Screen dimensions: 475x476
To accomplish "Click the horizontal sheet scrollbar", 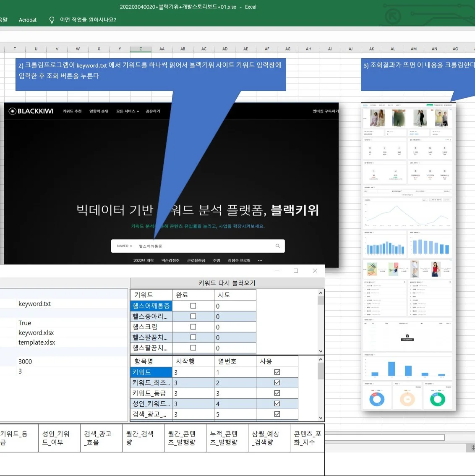I will pyautogui.click(x=384, y=437).
